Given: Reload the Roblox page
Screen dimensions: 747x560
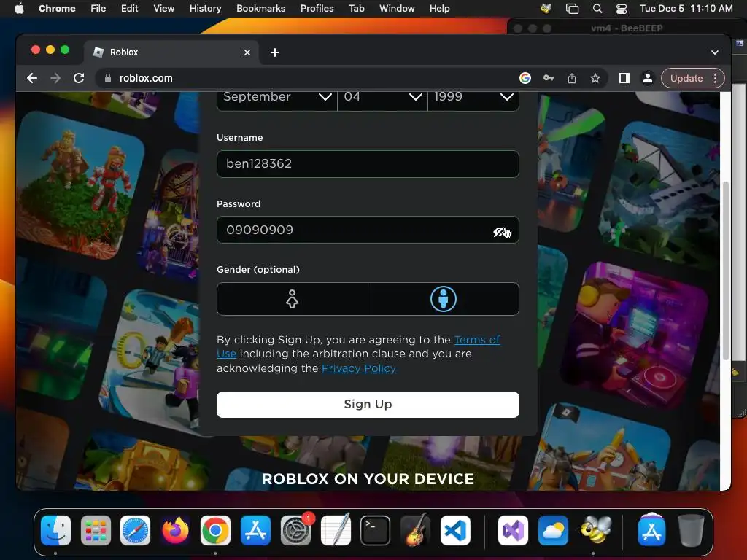Looking at the screenshot, I should [79, 78].
